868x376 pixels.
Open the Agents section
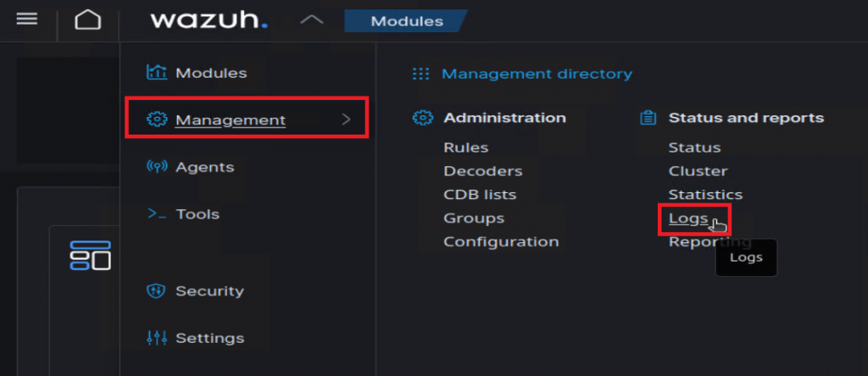coord(203,167)
